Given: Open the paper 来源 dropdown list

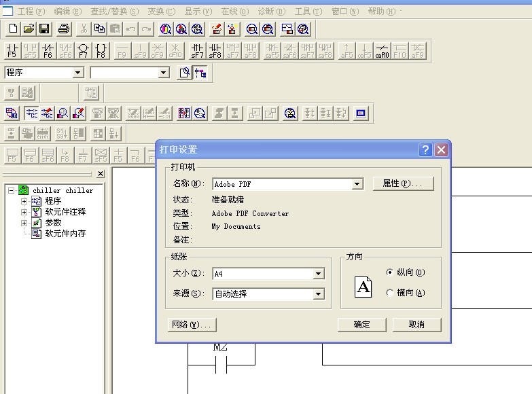Looking at the screenshot, I should pos(318,294).
